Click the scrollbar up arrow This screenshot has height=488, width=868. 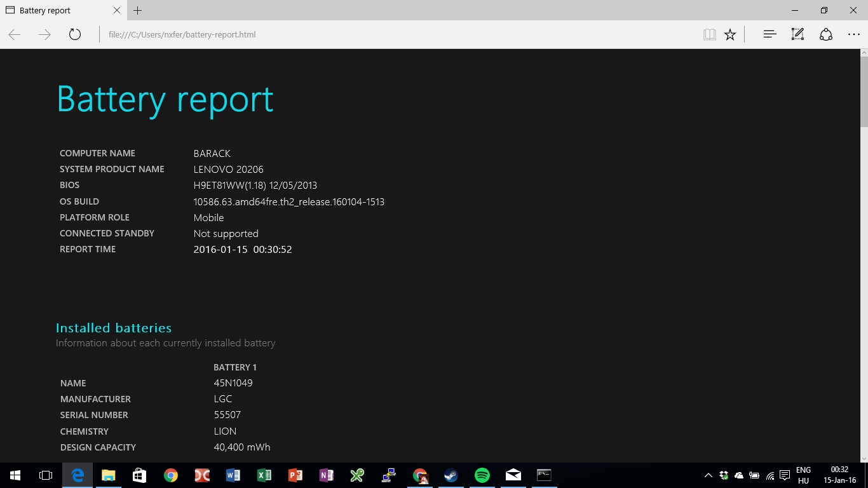[864, 53]
